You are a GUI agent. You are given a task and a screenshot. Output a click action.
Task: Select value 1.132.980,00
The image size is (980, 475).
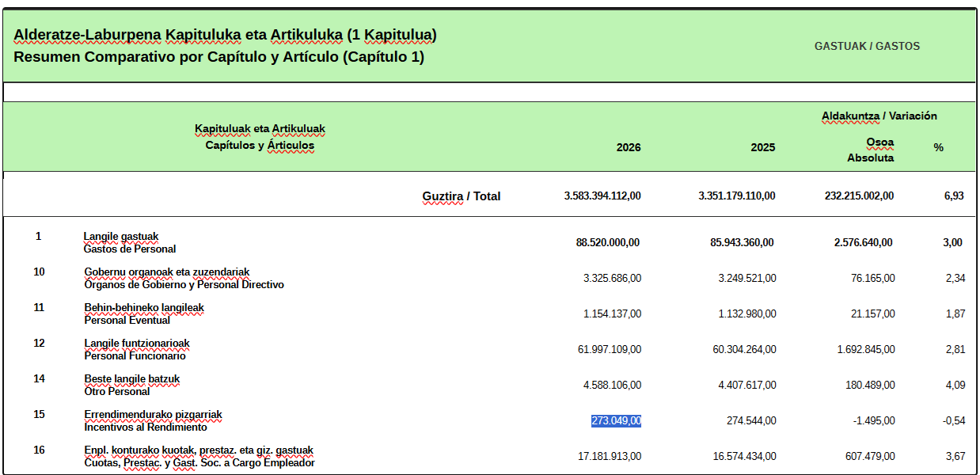point(747,314)
